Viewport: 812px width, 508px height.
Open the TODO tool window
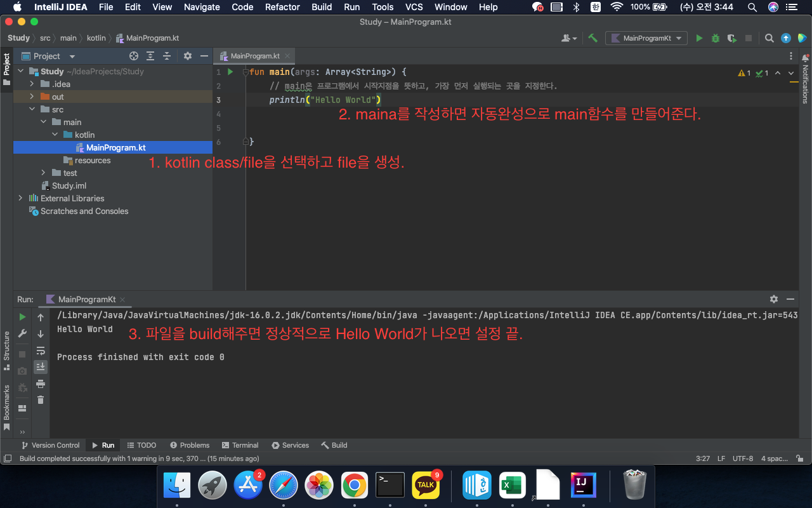tap(141, 445)
